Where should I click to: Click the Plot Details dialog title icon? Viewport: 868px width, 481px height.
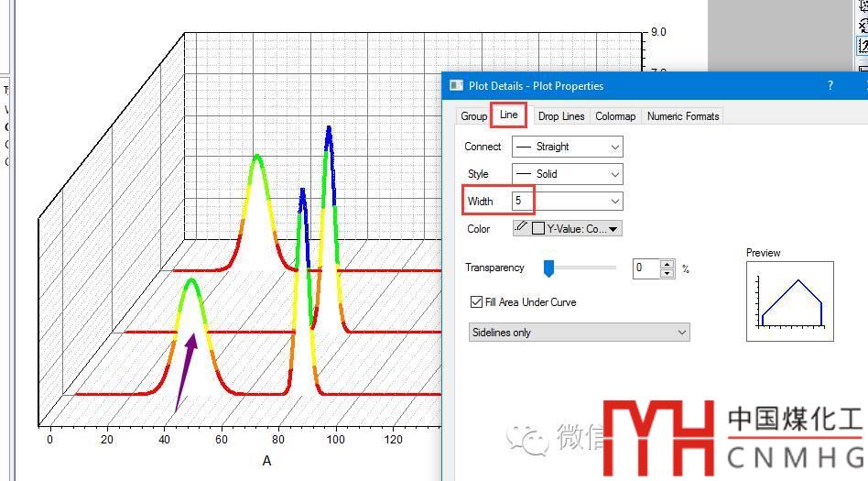pos(456,85)
